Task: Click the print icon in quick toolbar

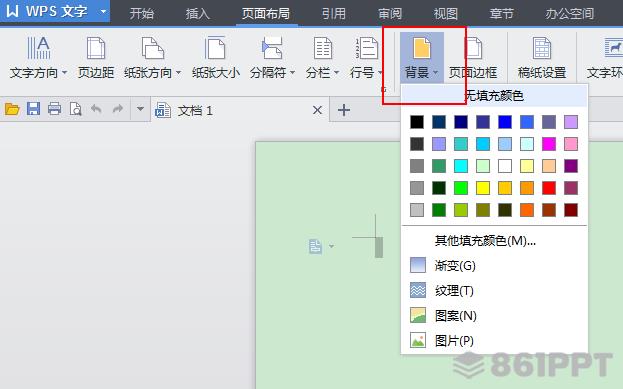Action: [x=54, y=109]
